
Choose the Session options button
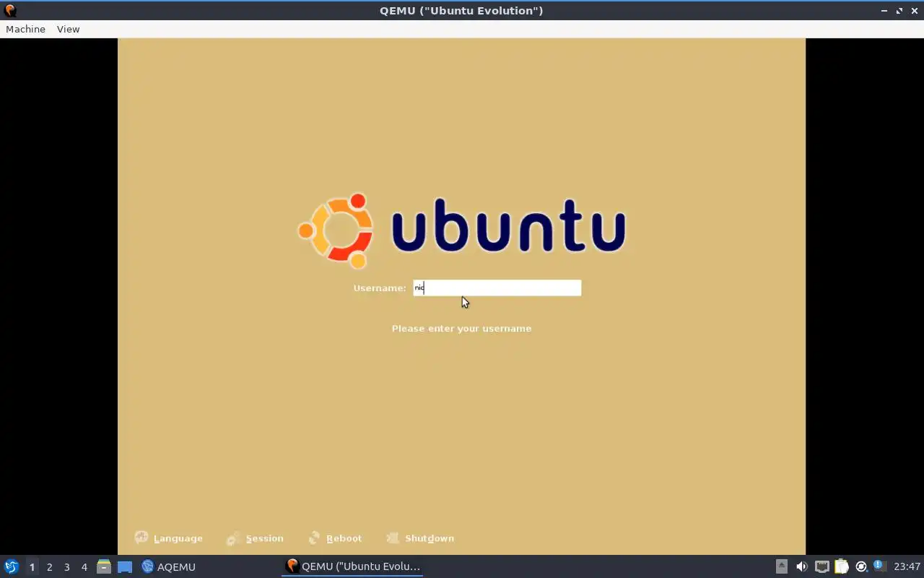[x=254, y=538]
